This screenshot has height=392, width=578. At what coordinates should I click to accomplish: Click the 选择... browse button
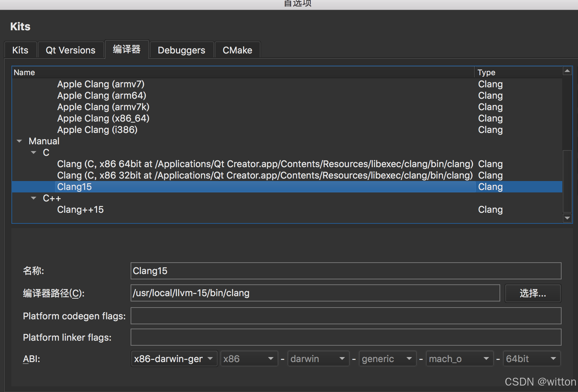(533, 293)
